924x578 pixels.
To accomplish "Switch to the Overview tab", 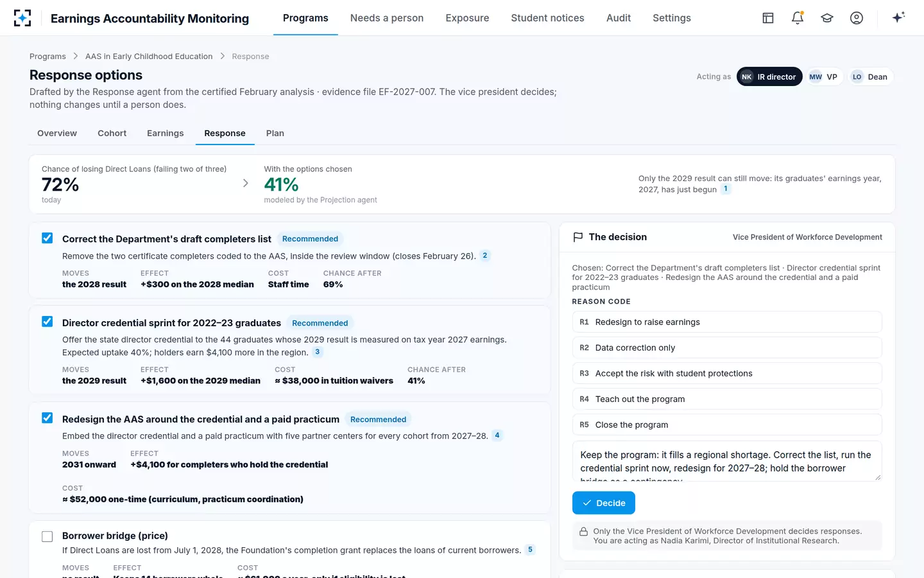I will point(57,134).
